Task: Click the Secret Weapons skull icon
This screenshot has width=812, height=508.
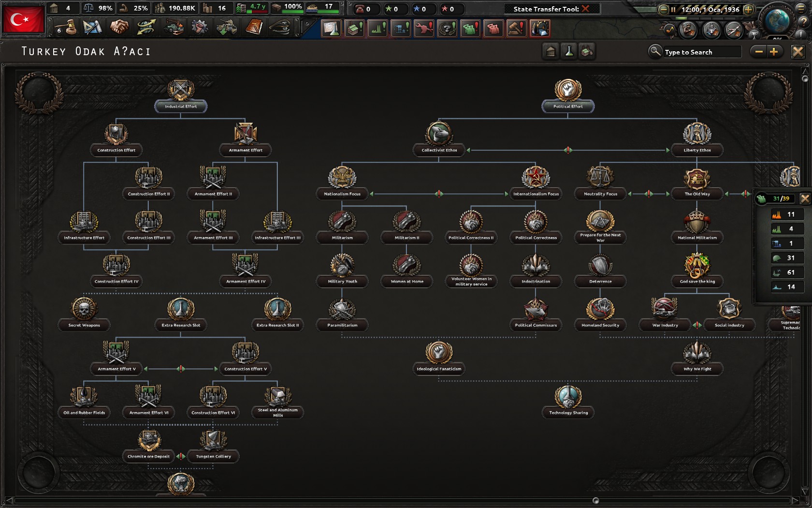Action: click(x=84, y=308)
